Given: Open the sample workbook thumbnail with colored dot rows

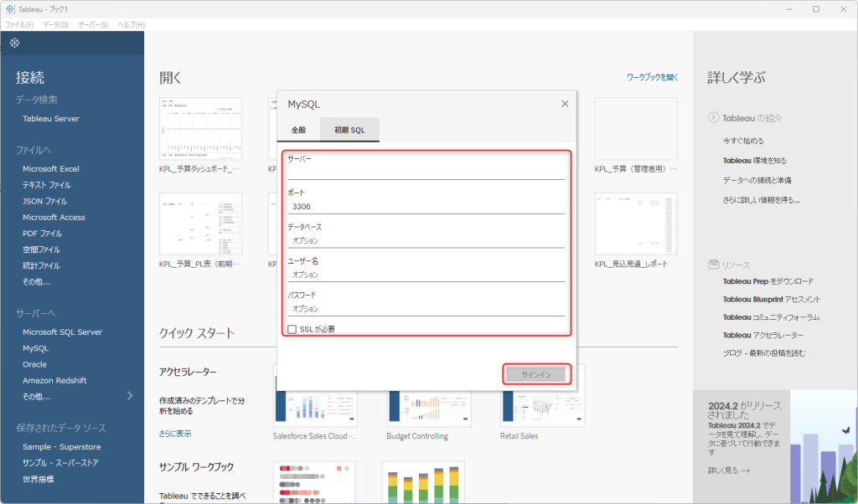Looking at the screenshot, I should 314,482.
